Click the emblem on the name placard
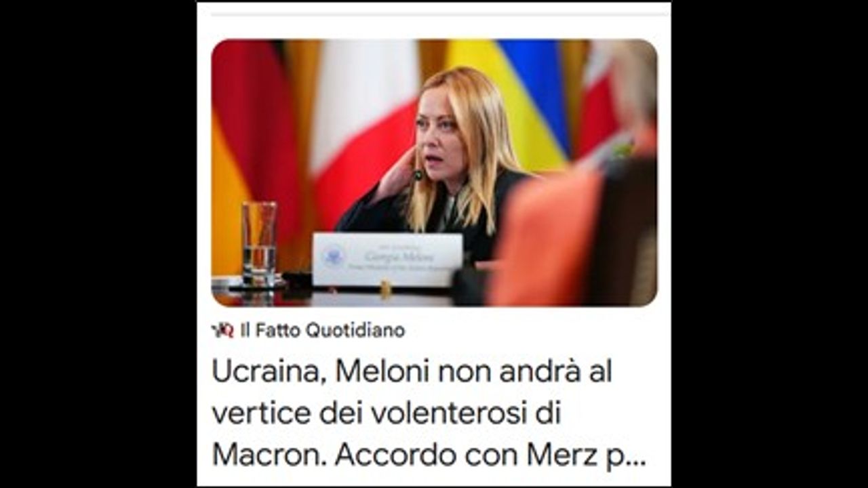The width and height of the screenshot is (868, 488). [x=333, y=256]
